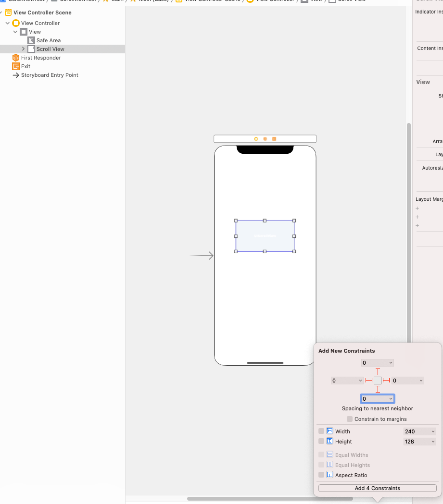The width and height of the screenshot is (443, 504).
Task: Click the View section header in inspector
Action: [423, 82]
